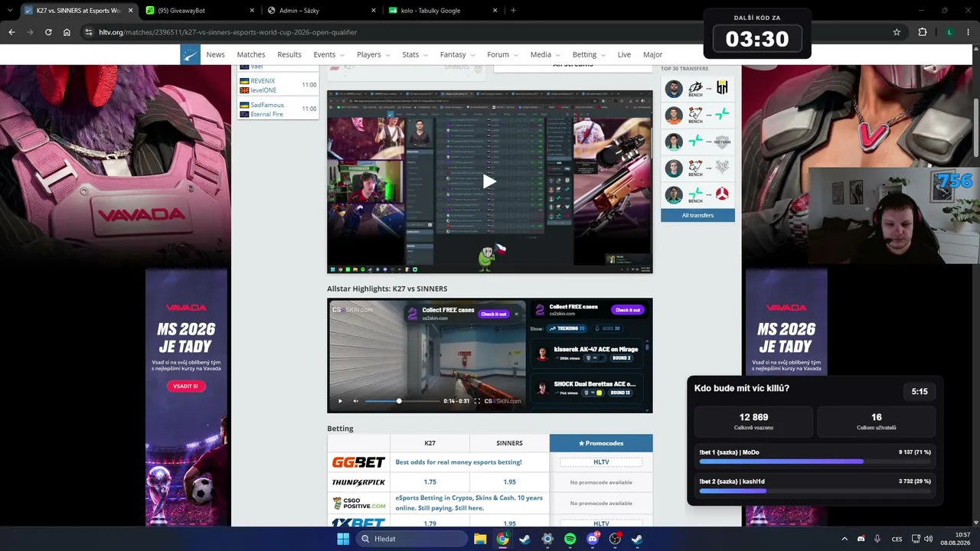Open the Matches menu item

click(x=251, y=54)
